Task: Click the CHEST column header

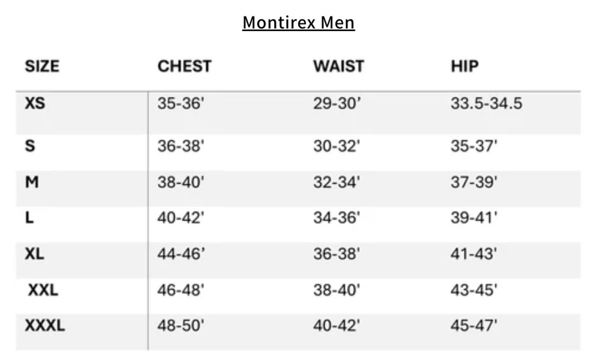Action: point(184,66)
